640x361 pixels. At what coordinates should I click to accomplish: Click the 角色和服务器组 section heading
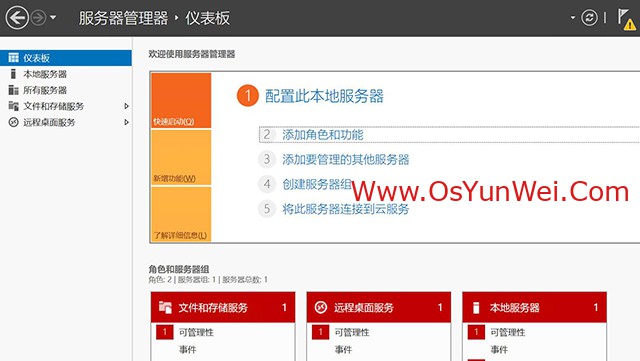179,269
